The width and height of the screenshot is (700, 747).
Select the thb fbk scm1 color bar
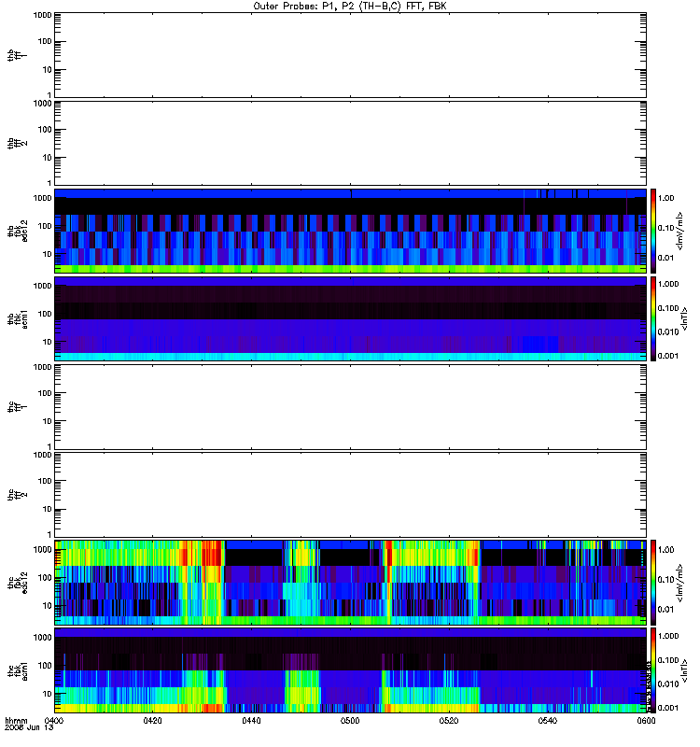(653, 318)
